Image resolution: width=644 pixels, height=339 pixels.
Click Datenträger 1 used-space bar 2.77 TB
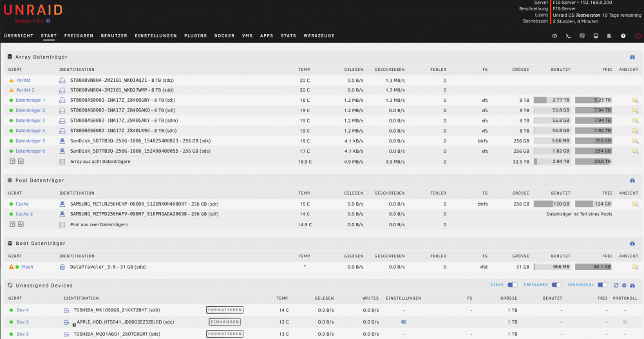coord(552,100)
